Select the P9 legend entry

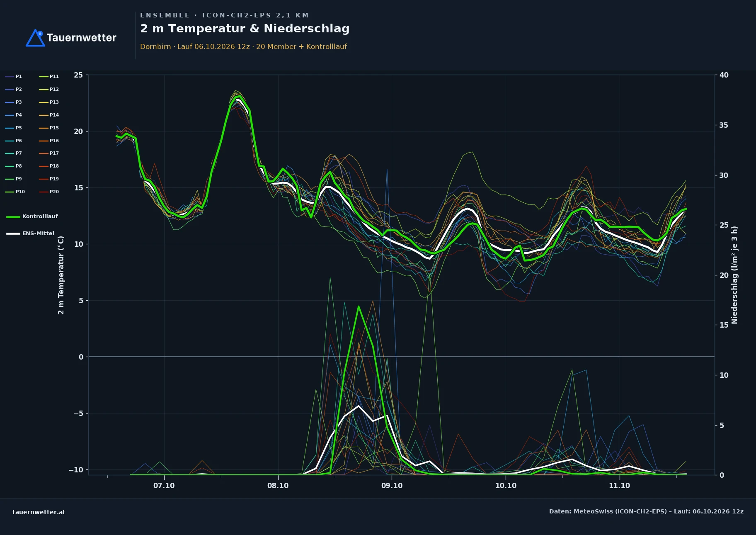14,179
